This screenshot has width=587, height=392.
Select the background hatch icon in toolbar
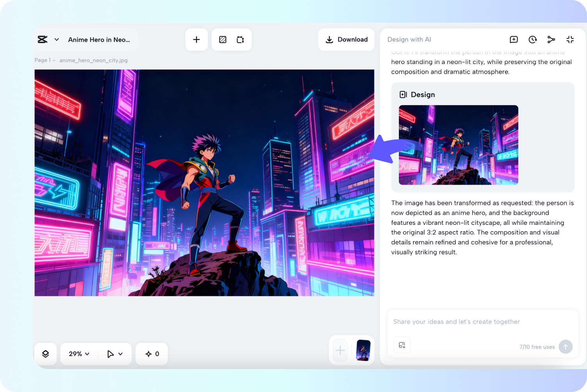point(223,39)
